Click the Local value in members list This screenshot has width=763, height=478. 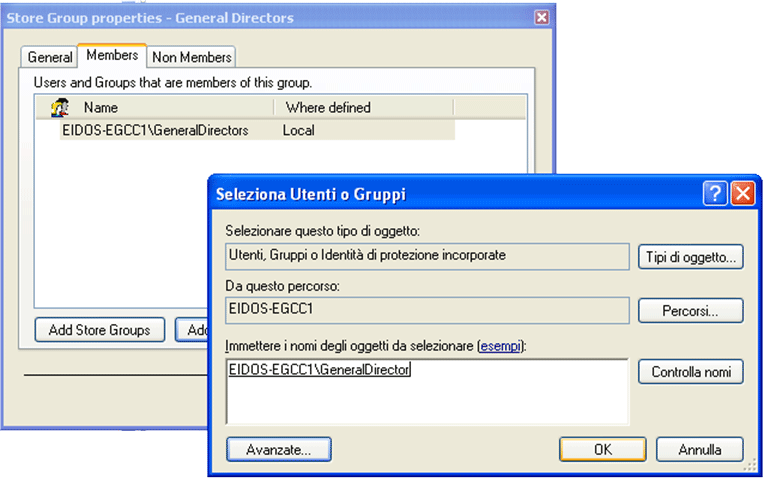click(298, 130)
